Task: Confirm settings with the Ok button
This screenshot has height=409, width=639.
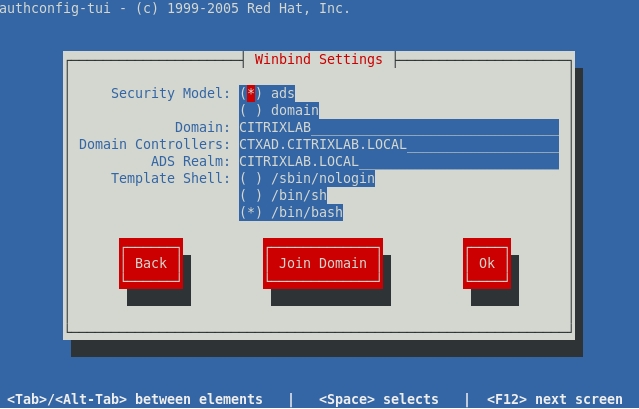Action: (487, 264)
